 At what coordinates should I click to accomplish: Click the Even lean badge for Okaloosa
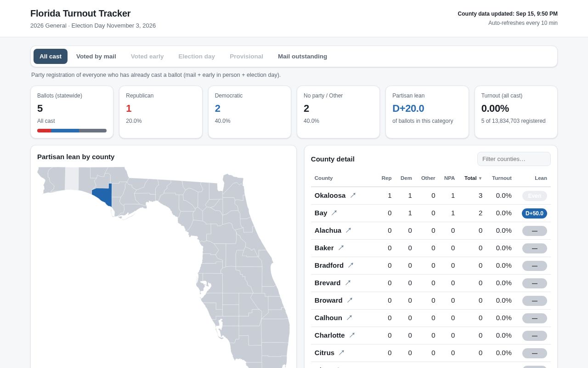(x=534, y=196)
